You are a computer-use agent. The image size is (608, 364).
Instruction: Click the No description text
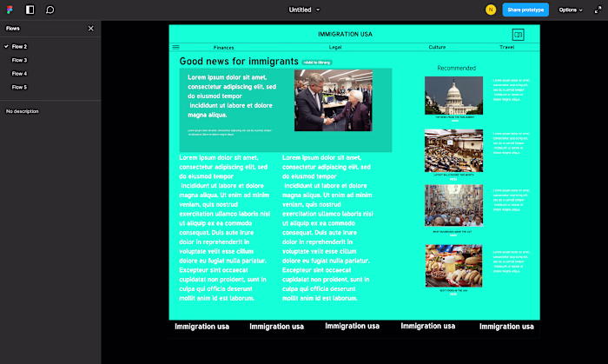tap(22, 111)
